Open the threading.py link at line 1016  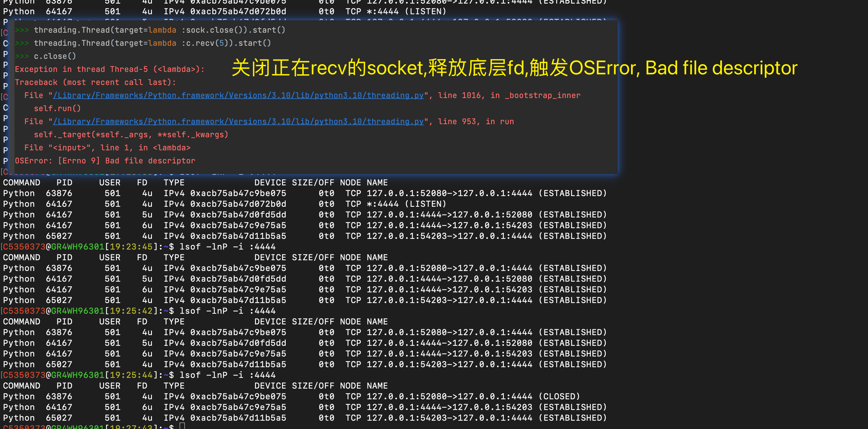point(238,95)
